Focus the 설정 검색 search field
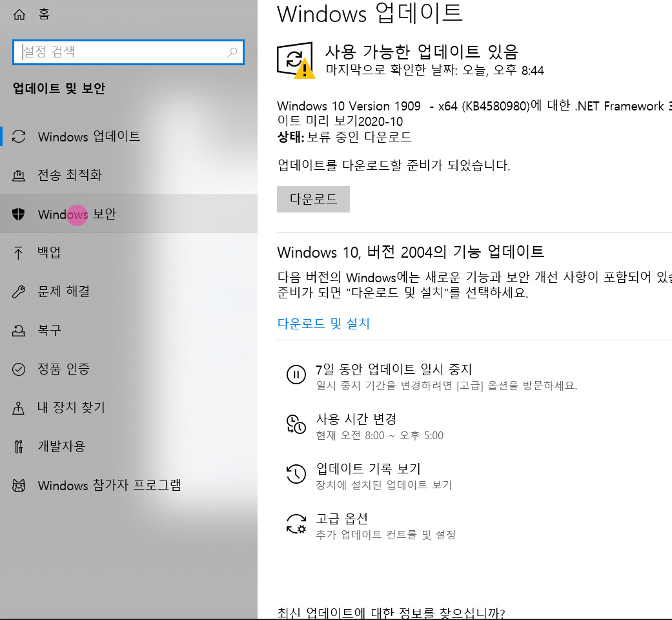The image size is (672, 620). pyautogui.click(x=128, y=52)
